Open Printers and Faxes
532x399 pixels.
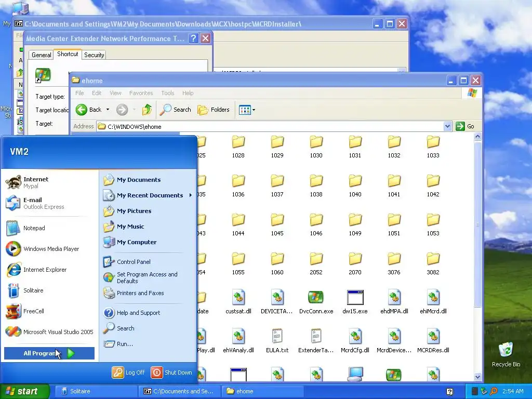[x=148, y=293]
